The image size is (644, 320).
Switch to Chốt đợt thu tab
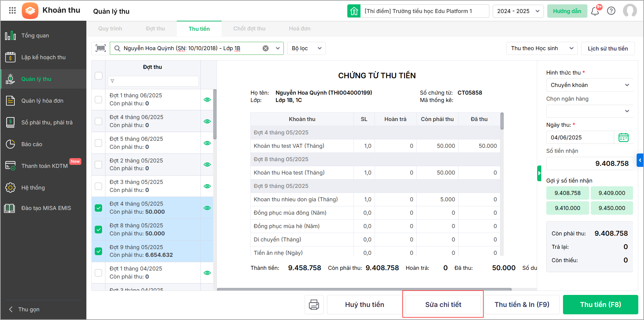tap(249, 29)
